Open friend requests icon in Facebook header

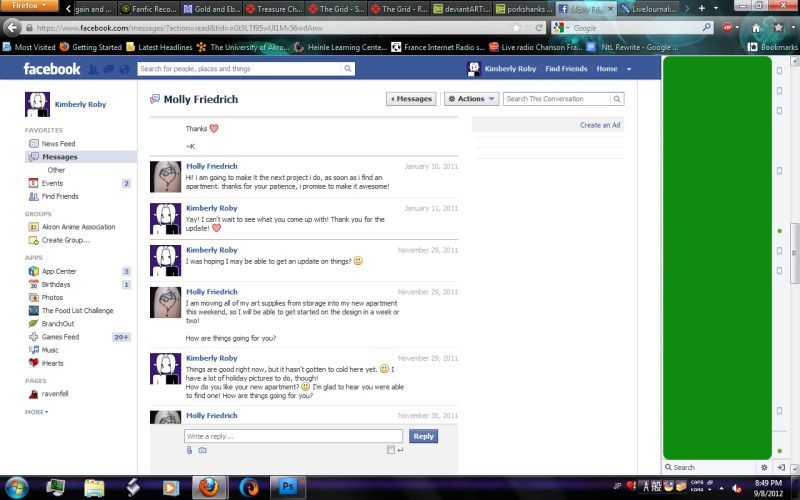93,69
